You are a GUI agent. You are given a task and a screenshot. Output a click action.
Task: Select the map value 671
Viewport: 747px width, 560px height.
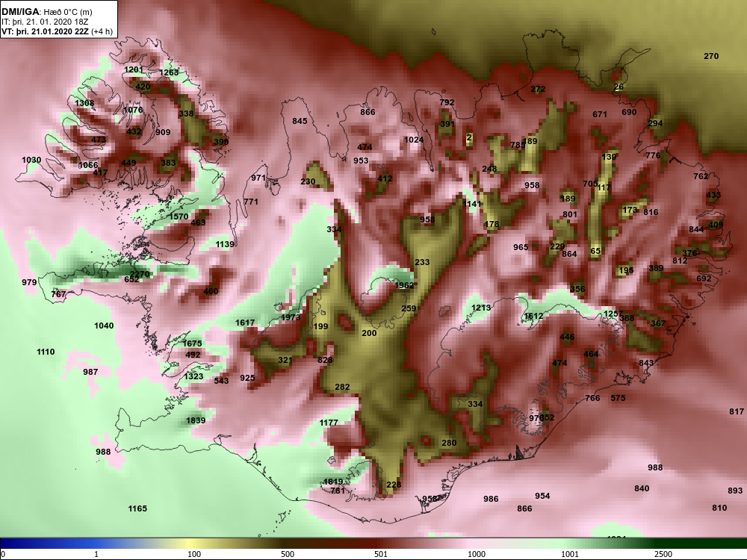coord(600,113)
